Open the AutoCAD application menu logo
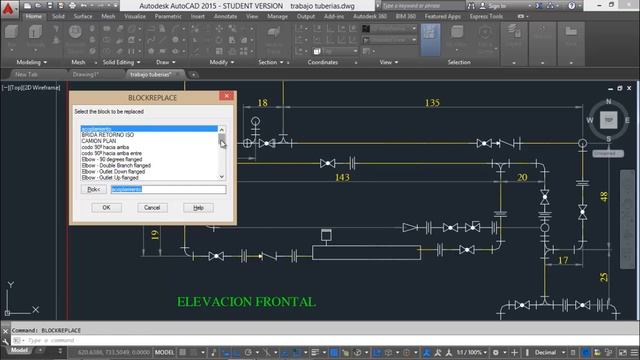Image resolution: width=640 pixels, height=360 pixels. pyautogui.click(x=9, y=9)
